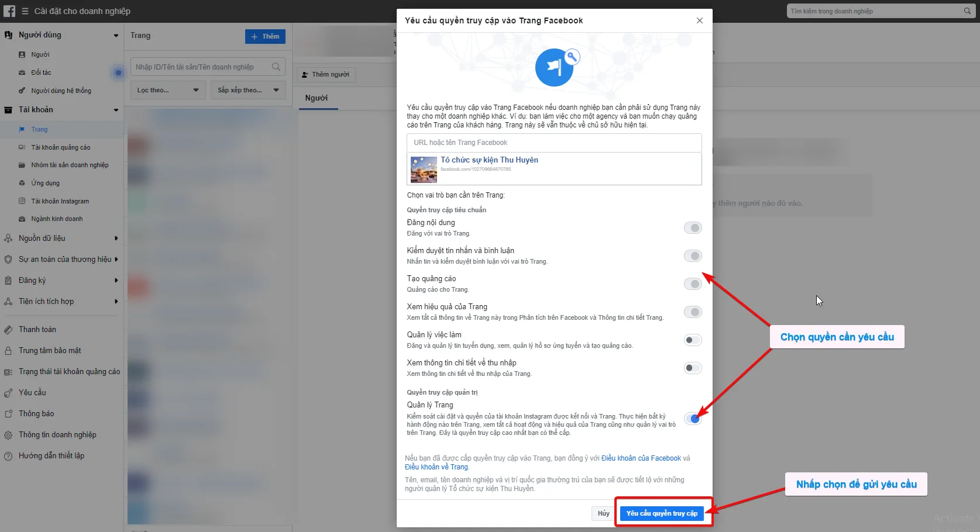
Task: Click the Người dùng hệ thống key icon
Action: [22, 91]
